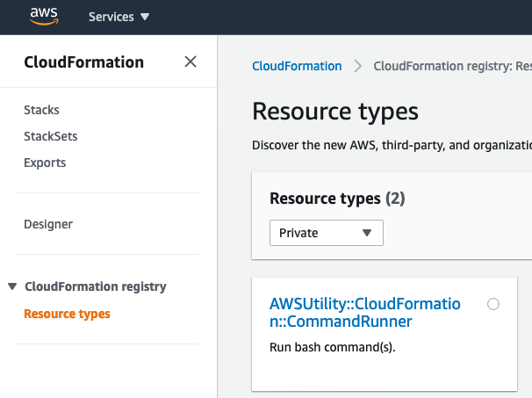Open the Private filter dropdown
Viewport: 532px width, 398px height.
(327, 233)
